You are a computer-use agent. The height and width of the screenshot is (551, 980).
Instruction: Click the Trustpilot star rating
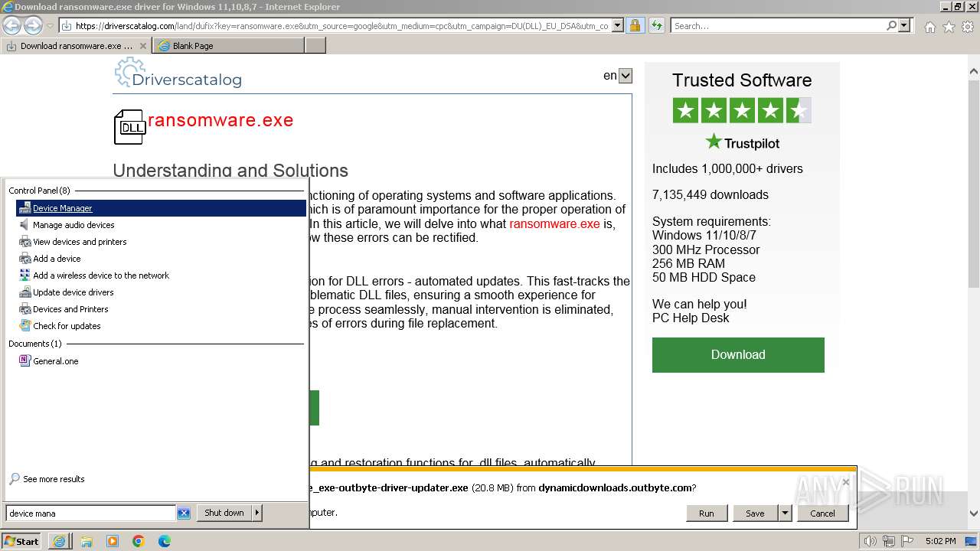pyautogui.click(x=742, y=111)
